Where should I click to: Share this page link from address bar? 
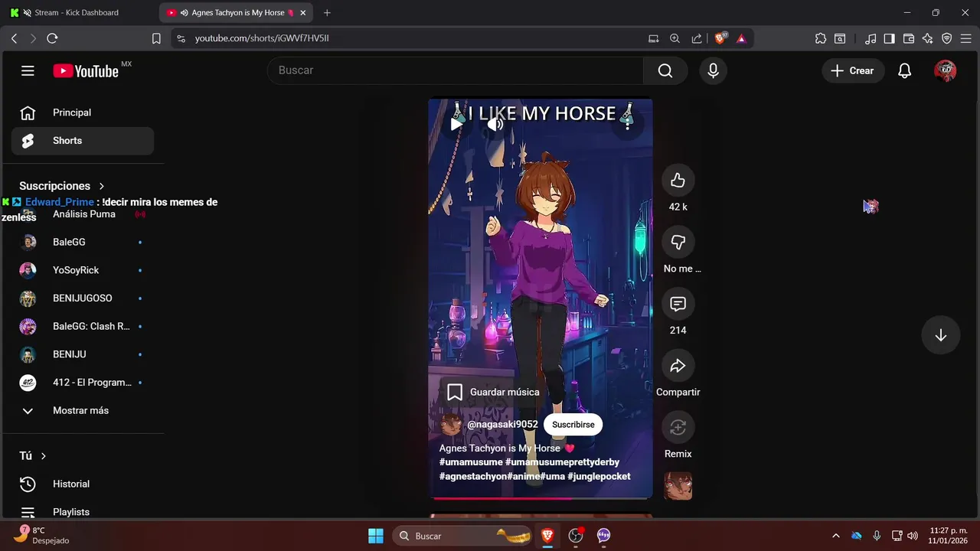(x=697, y=38)
